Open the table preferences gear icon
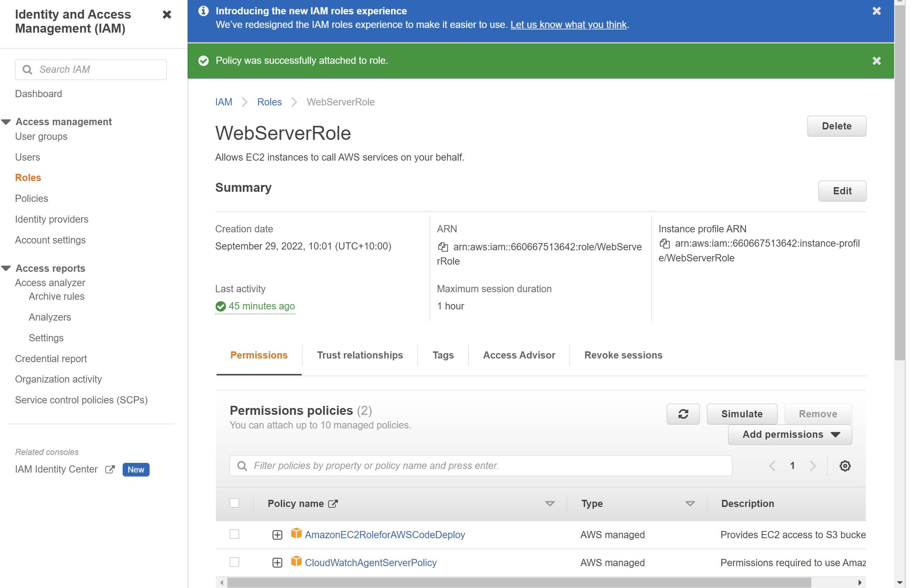 point(845,465)
